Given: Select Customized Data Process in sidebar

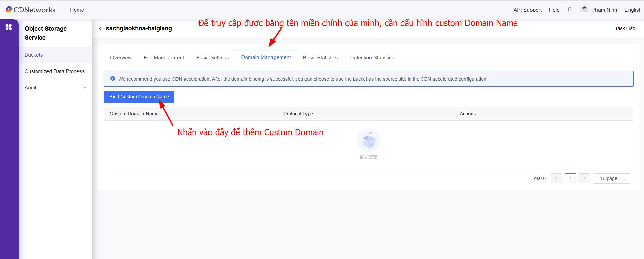Looking at the screenshot, I should tap(55, 71).
